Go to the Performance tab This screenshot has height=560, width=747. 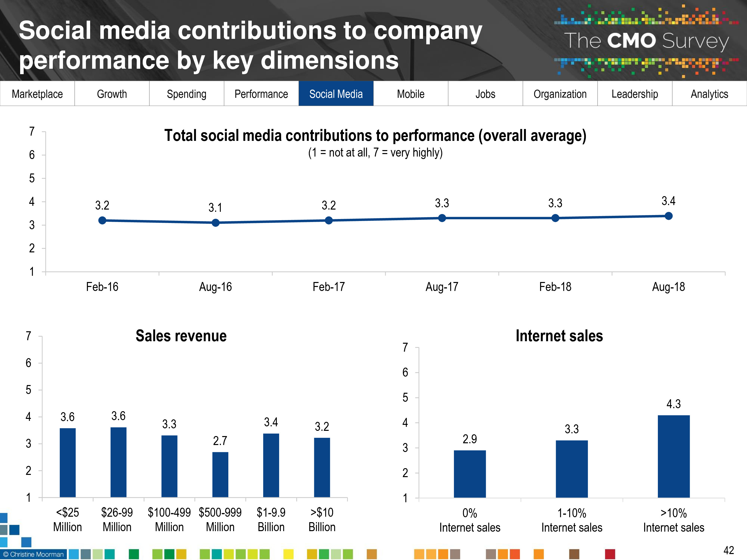pos(261,94)
